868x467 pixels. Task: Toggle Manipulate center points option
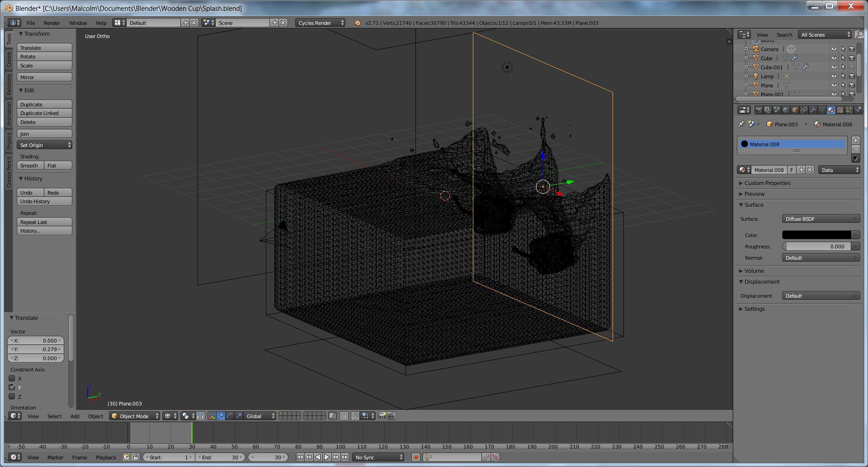[200, 416]
